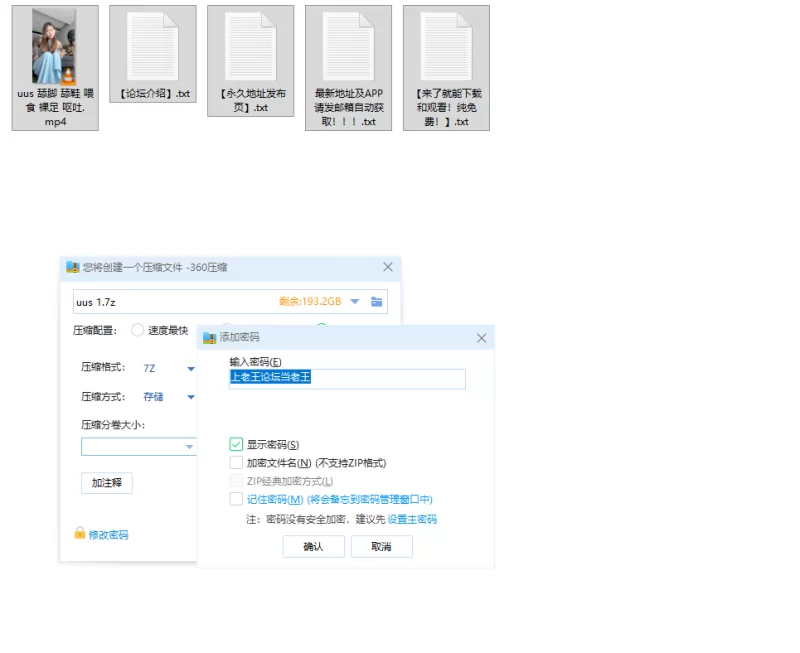The image size is (800, 653).
Task: Select the mp4 video file icon
Action: click(x=55, y=46)
